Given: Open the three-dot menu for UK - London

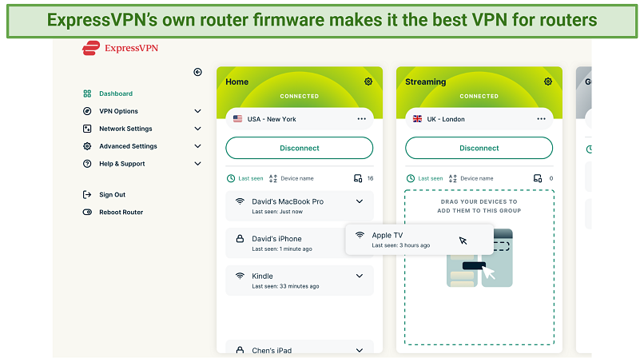Looking at the screenshot, I should tap(542, 119).
